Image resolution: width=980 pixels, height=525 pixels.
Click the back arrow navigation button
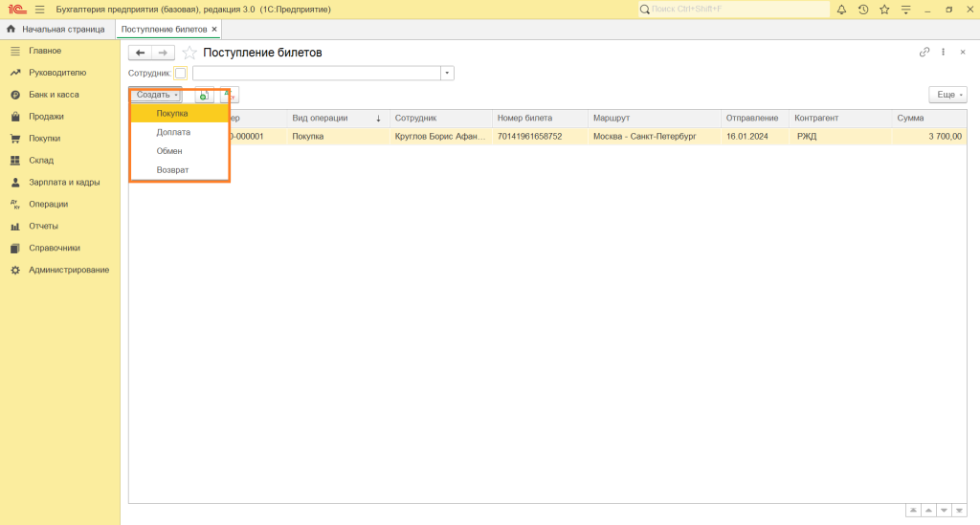coord(141,53)
